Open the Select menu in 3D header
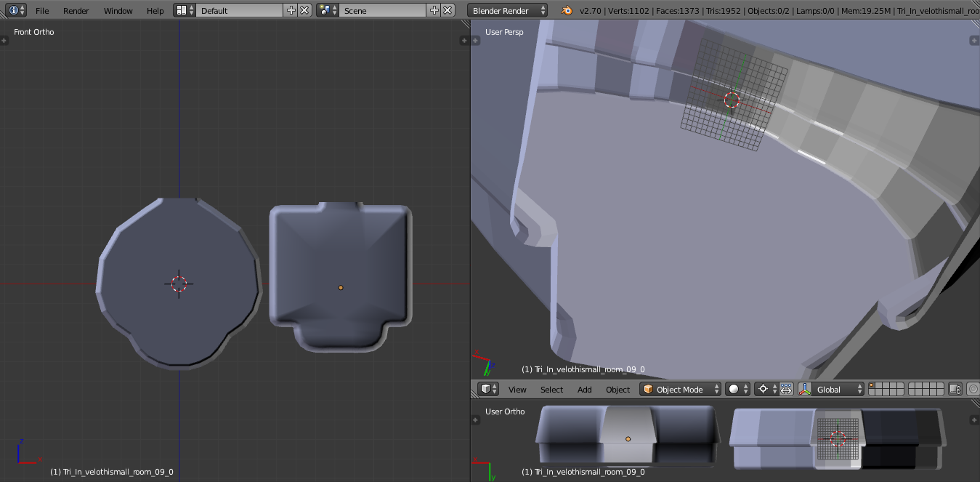 (x=551, y=390)
